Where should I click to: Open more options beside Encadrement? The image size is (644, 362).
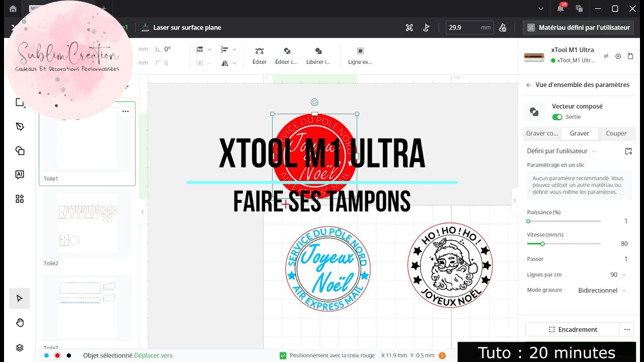[627, 330]
